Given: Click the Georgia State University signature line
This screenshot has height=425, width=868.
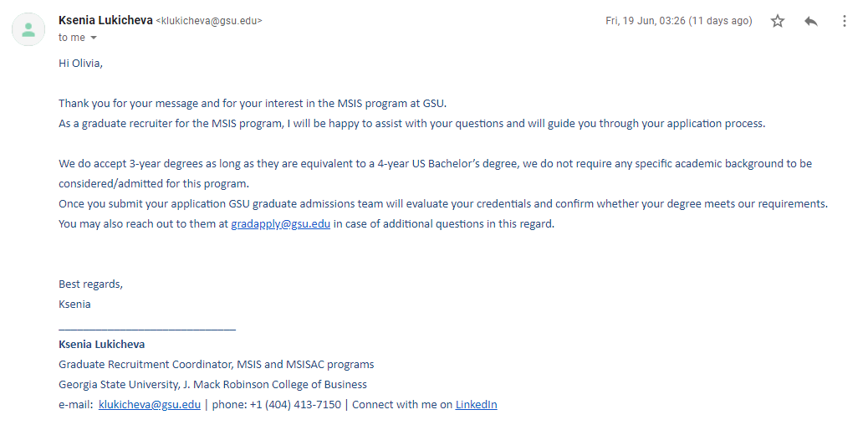Looking at the screenshot, I should (212, 385).
